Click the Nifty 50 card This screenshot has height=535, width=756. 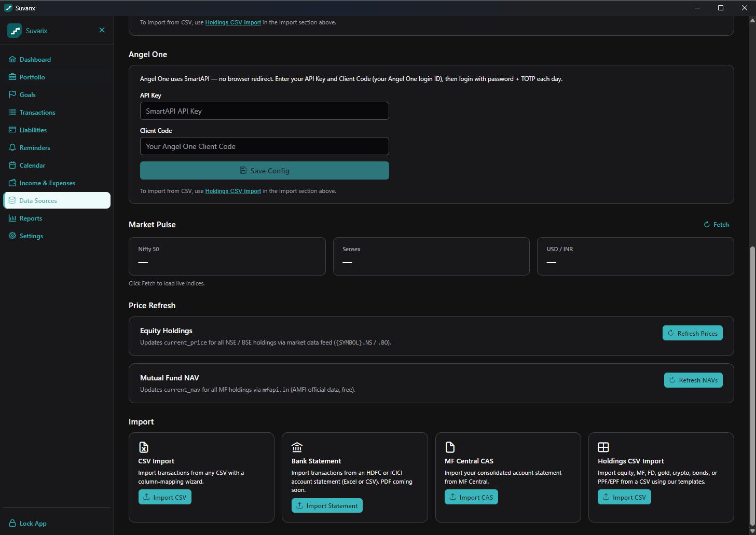(x=227, y=256)
